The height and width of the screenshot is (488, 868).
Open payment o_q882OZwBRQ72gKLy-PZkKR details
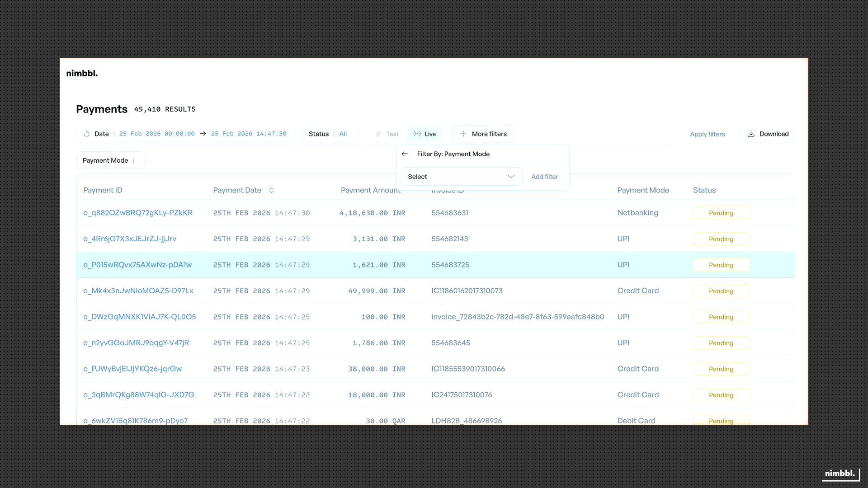(x=138, y=212)
